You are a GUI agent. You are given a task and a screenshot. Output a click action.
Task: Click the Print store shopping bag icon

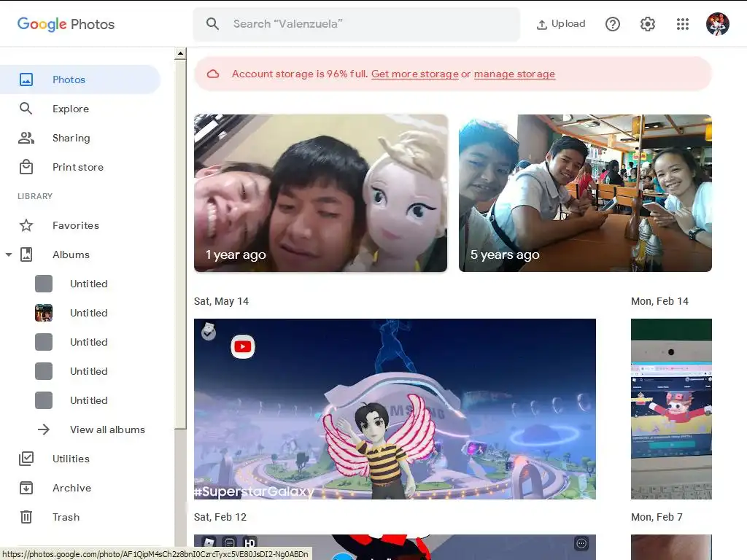26,167
